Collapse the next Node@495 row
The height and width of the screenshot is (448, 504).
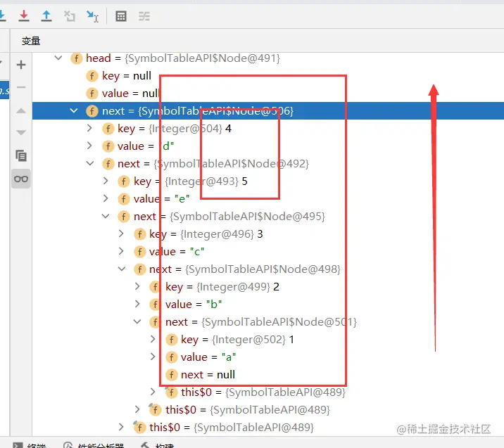pos(106,216)
